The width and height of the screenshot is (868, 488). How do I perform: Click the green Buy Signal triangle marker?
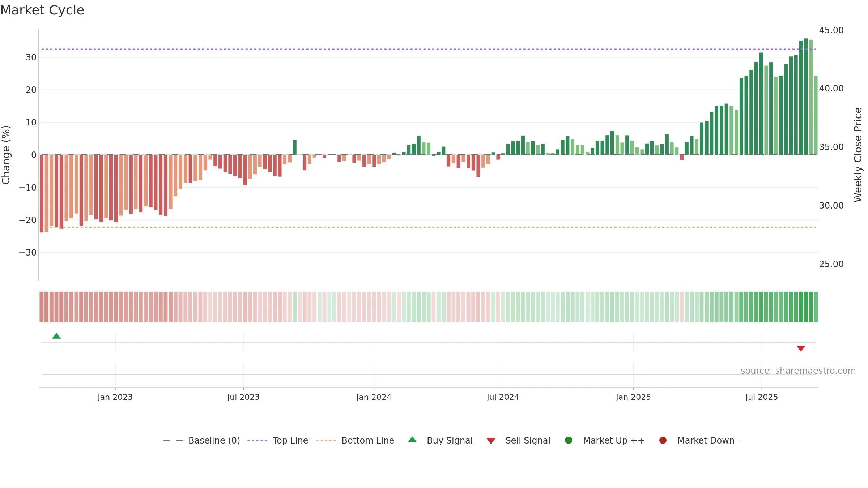(56, 336)
